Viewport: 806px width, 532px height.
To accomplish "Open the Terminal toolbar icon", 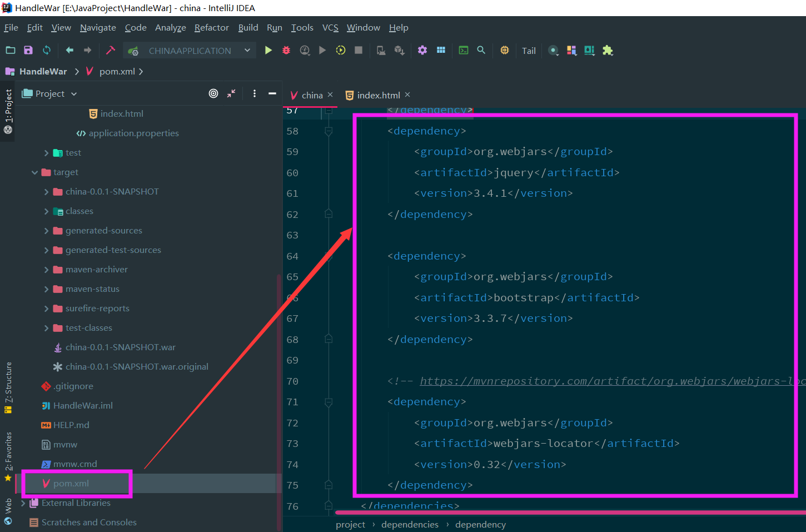I will coord(463,50).
